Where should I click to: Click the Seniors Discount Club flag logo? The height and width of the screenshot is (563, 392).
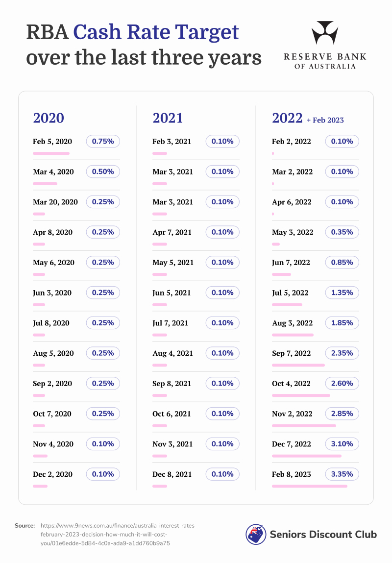(256, 534)
